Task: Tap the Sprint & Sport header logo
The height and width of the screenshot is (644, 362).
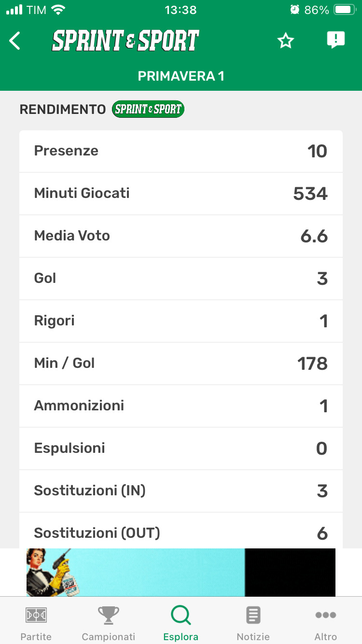Action: 125,41
